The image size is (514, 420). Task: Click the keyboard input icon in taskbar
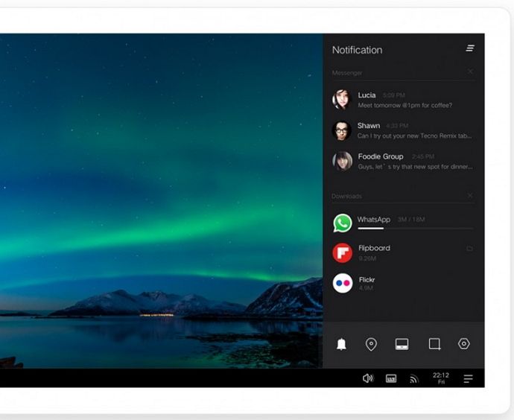(391, 379)
